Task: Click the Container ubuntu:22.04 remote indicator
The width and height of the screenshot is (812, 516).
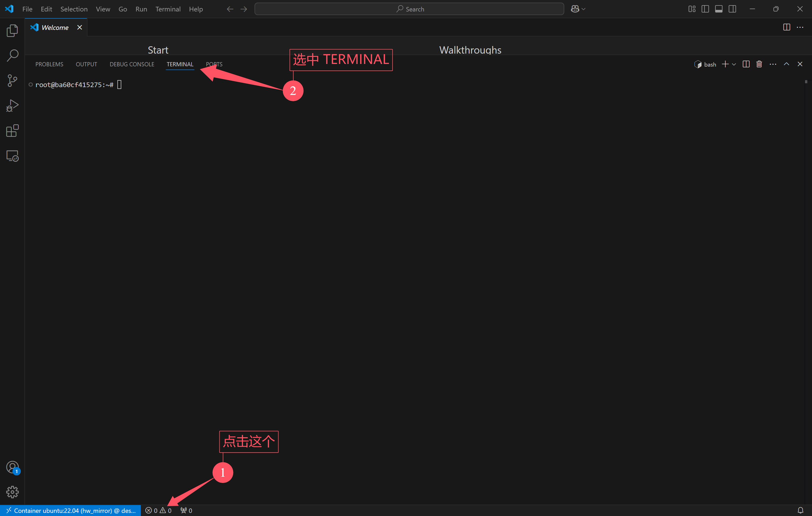Action: (x=71, y=510)
